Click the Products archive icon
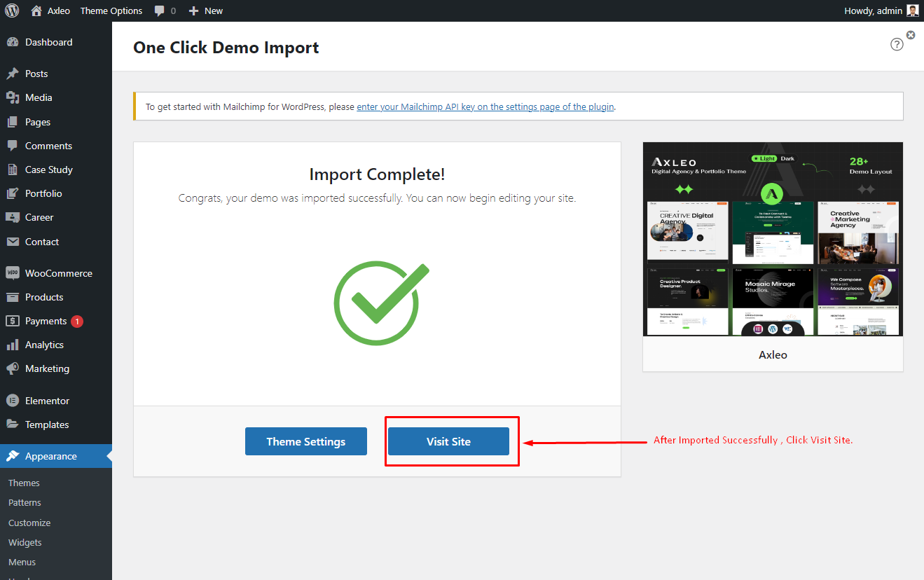 (13, 297)
